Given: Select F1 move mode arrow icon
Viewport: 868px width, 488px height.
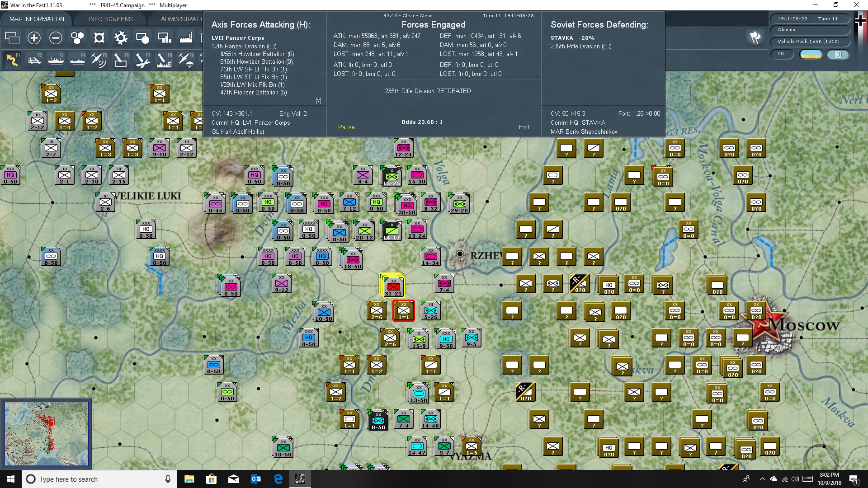Looking at the screenshot, I should [12, 60].
